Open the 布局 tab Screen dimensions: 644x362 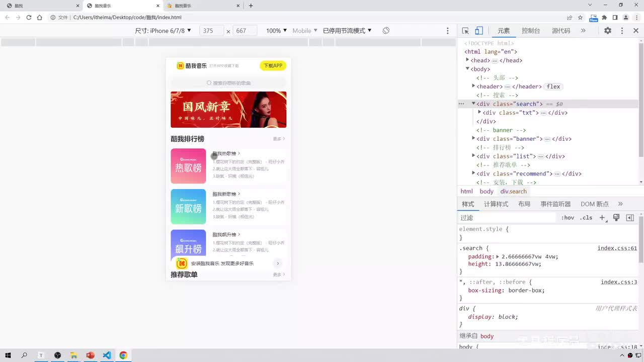[524, 204]
